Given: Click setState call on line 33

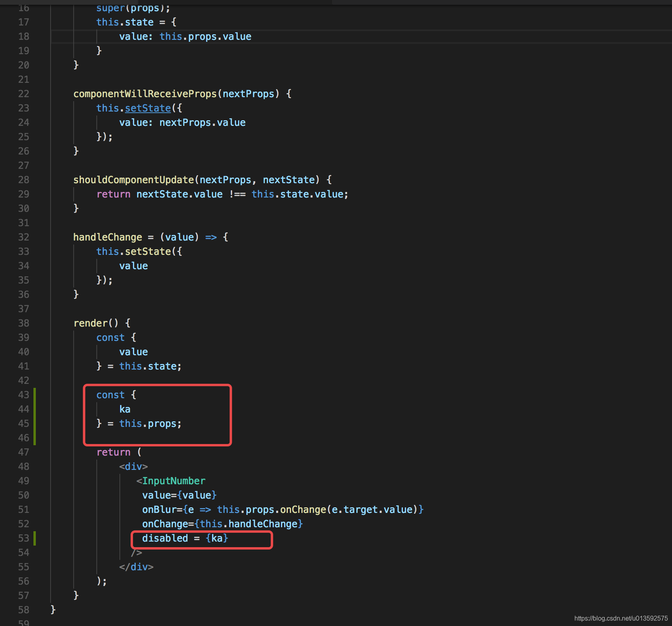Looking at the screenshot, I should [148, 252].
